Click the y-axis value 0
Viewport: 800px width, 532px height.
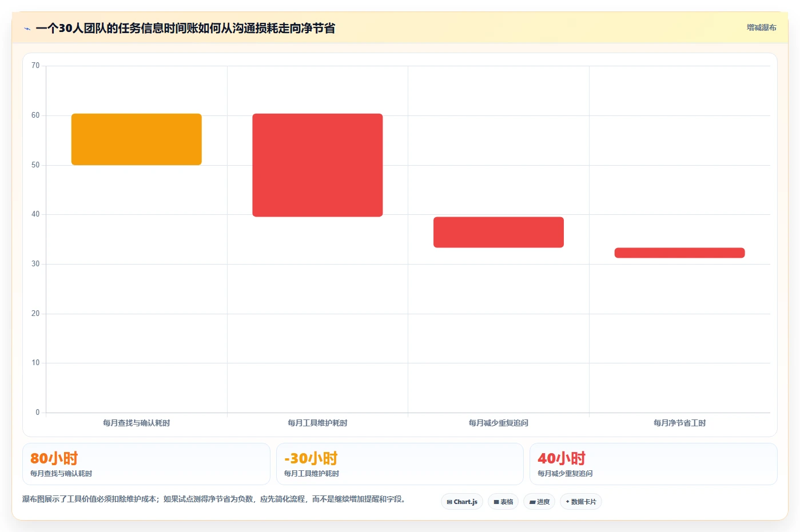(x=38, y=413)
